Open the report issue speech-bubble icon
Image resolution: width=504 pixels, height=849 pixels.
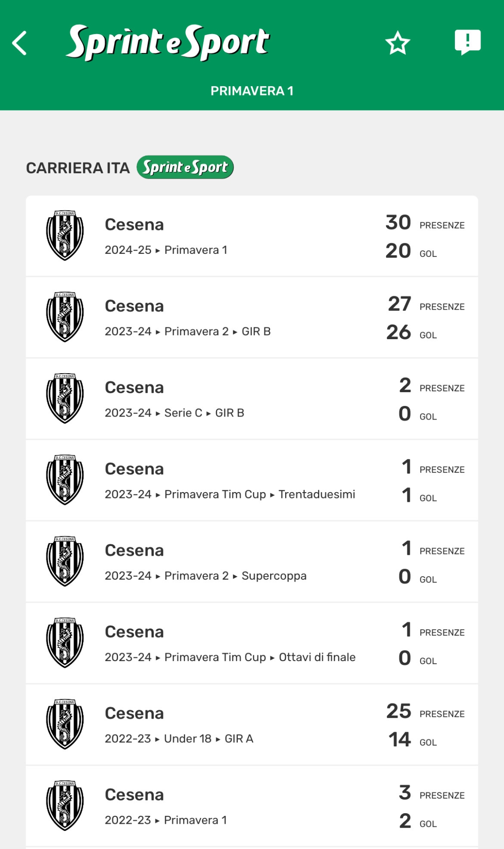tap(467, 42)
